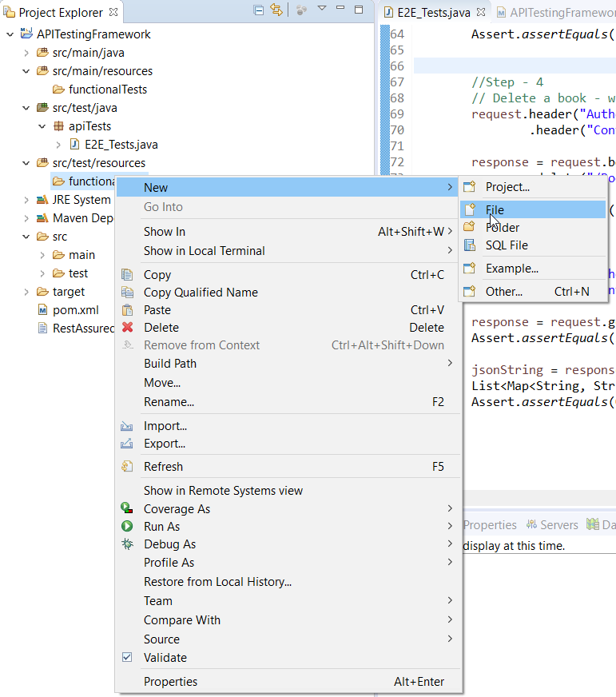
Task: Click Show in Remote Systems view
Action: click(288, 491)
